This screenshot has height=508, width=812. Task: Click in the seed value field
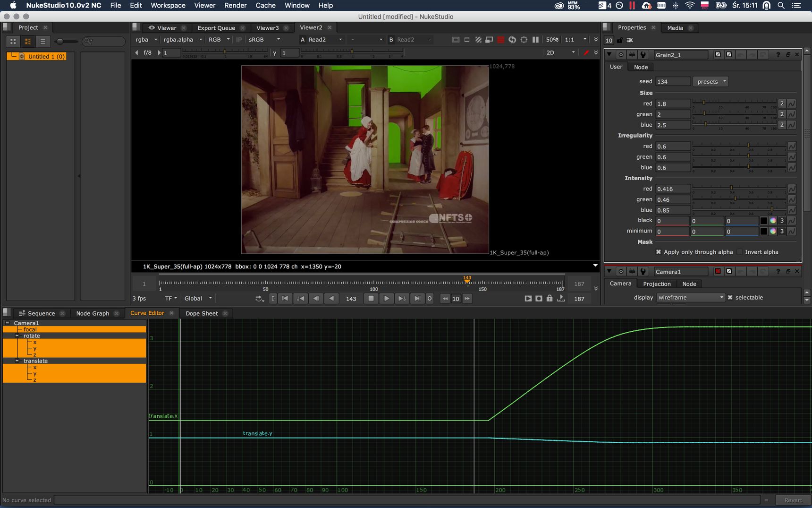click(x=673, y=82)
